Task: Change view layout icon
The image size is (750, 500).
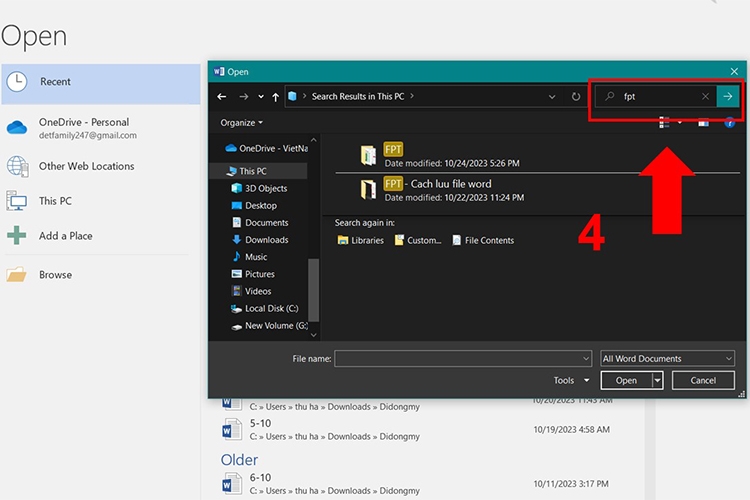Action: click(x=664, y=122)
